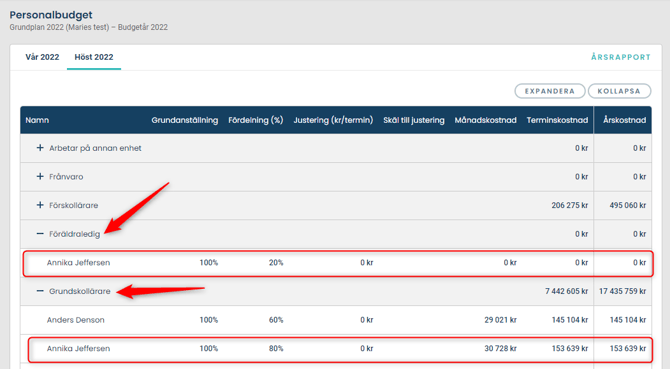Select the Anders Denson row name
The width and height of the screenshot is (670, 369).
[76, 320]
